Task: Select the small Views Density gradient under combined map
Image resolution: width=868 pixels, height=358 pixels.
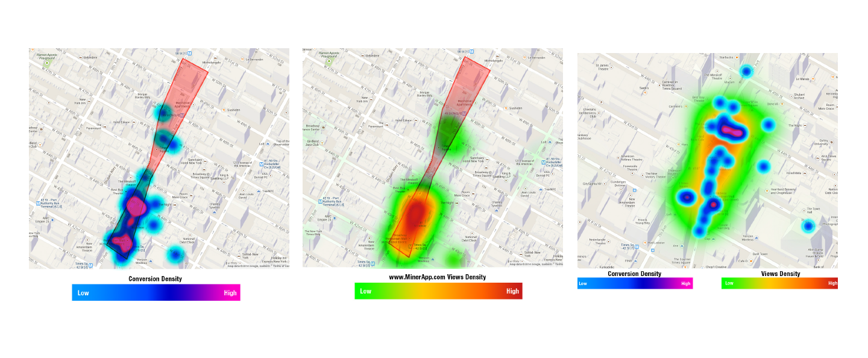Action: click(x=779, y=283)
